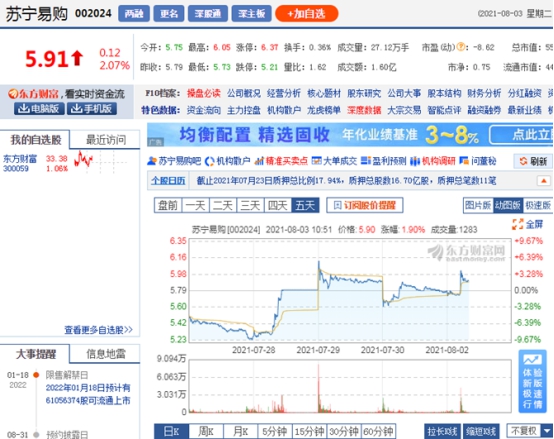Switch to 大事提醒 tab
Viewport: 554px width, 439px height.
[x=35, y=354]
